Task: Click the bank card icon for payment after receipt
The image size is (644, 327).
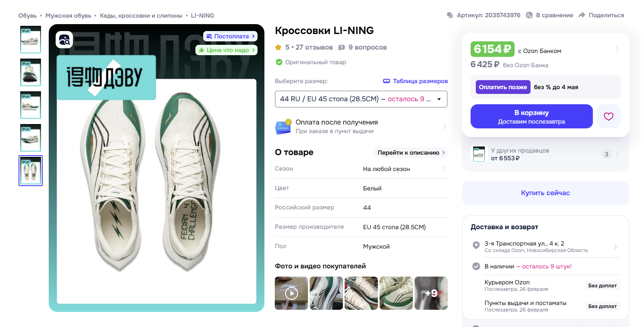Action: [x=283, y=127]
